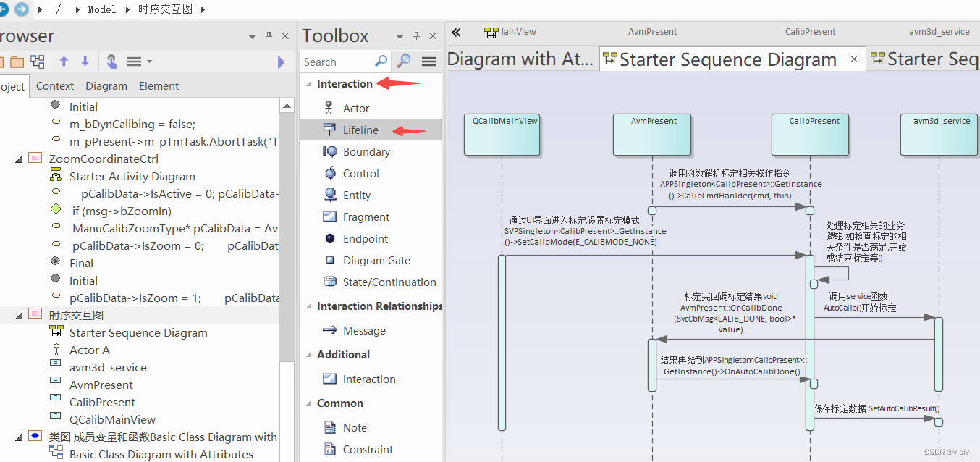Open the Browser panel options dropdown arrow
The width and height of the screenshot is (980, 462).
(252, 36)
